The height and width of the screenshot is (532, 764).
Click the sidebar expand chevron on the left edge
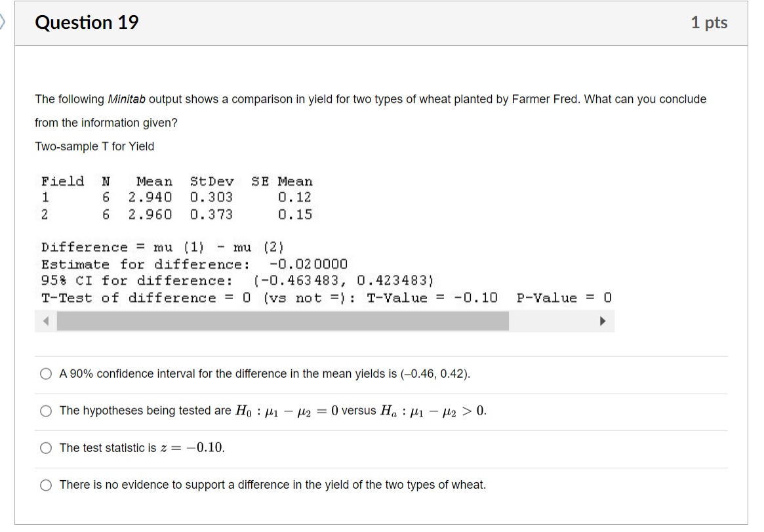(x=5, y=22)
